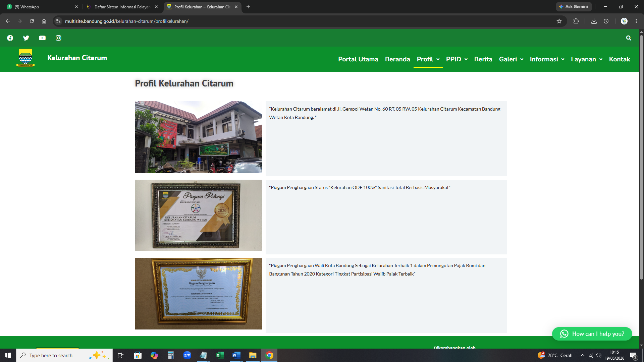Click the Ask Gemini button
This screenshot has height=362, width=644.
[574, 7]
